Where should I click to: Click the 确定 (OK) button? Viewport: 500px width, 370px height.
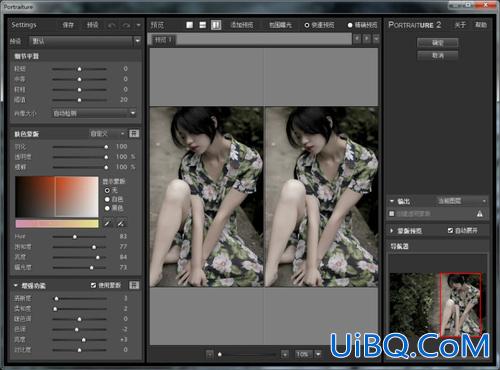point(438,43)
